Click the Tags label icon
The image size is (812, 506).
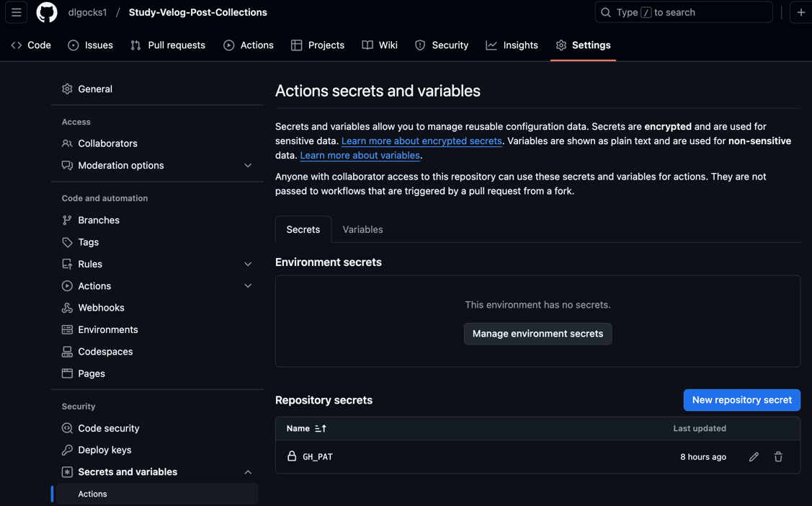[x=67, y=242]
